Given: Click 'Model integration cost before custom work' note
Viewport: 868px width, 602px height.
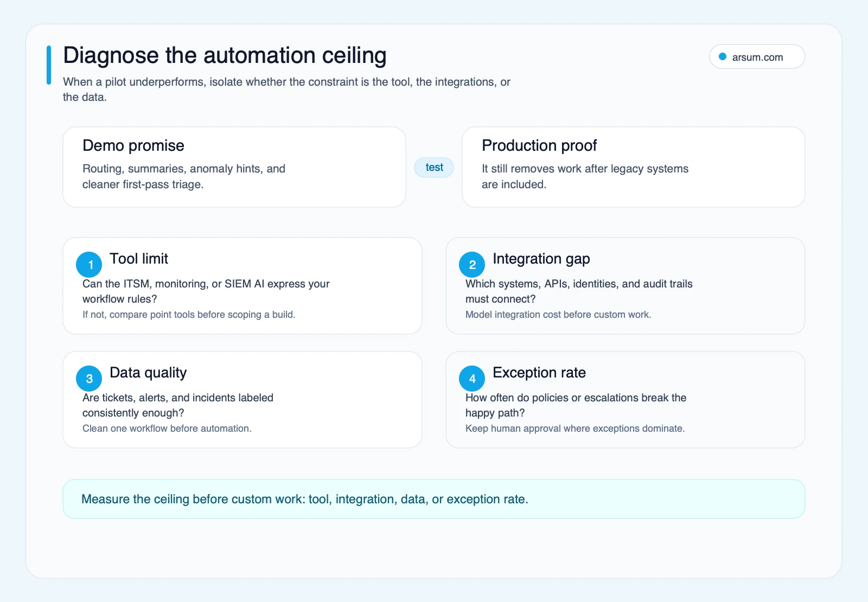Looking at the screenshot, I should [x=558, y=315].
